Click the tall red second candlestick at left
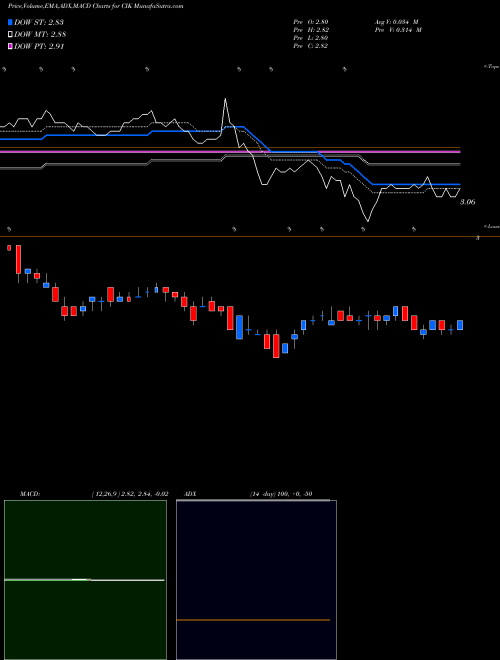 pos(18,260)
